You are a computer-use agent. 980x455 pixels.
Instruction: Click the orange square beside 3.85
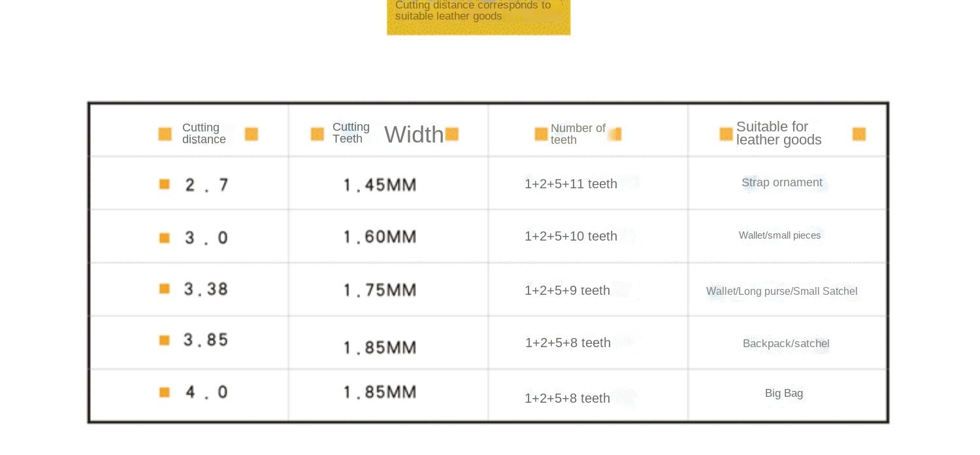pos(165,340)
